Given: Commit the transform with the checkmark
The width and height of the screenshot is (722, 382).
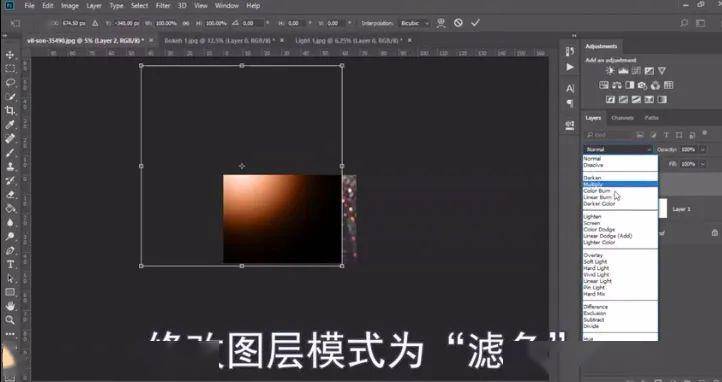Looking at the screenshot, I should click(475, 23).
